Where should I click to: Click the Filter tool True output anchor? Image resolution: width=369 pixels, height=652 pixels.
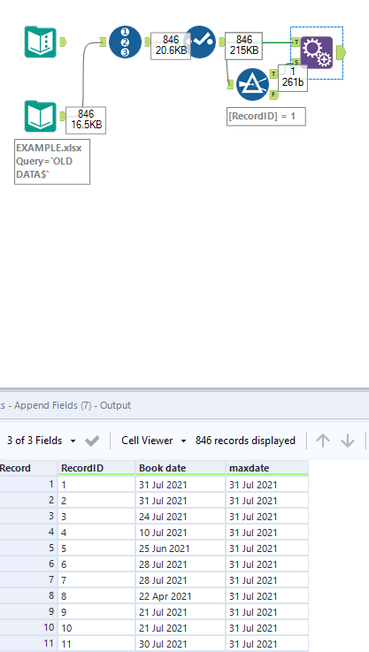[274, 74]
